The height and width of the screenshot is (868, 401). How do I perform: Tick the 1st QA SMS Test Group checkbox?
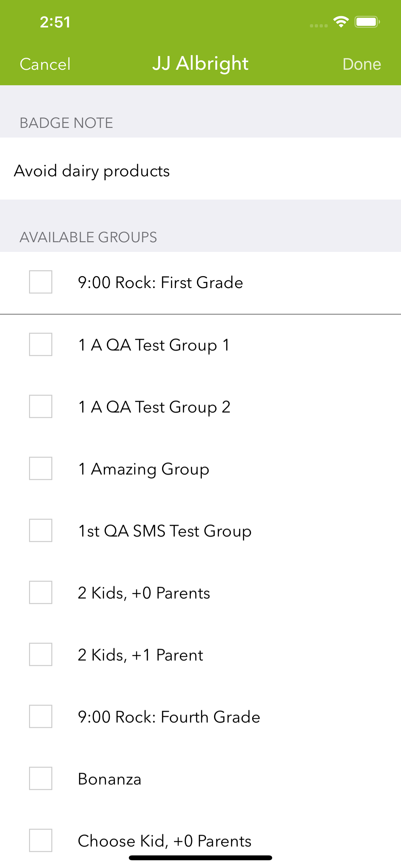point(40,530)
